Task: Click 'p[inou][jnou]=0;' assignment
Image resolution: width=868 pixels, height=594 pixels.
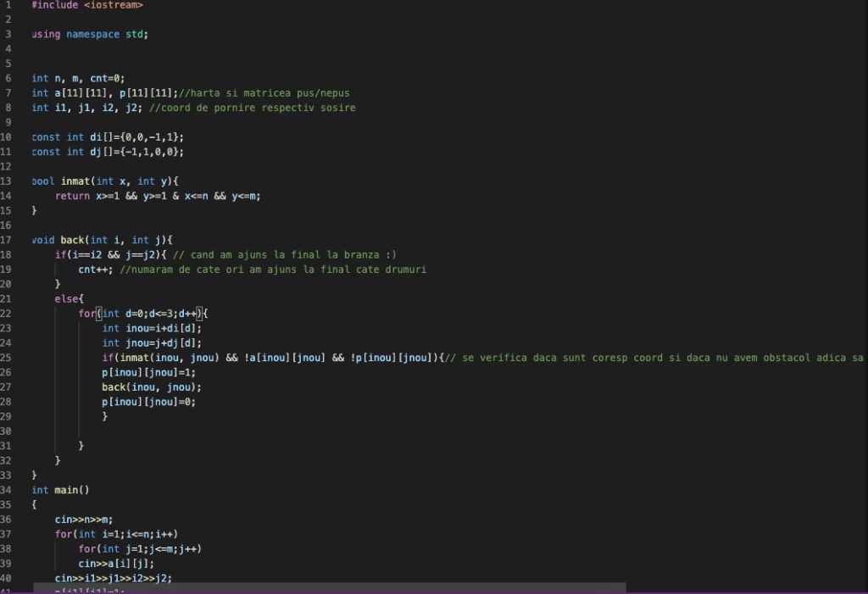Action: (148, 402)
